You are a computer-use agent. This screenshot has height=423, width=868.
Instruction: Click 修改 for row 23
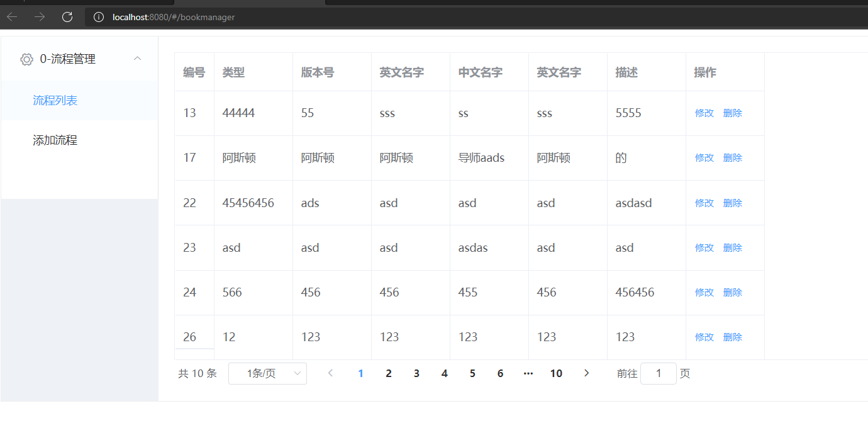point(704,248)
